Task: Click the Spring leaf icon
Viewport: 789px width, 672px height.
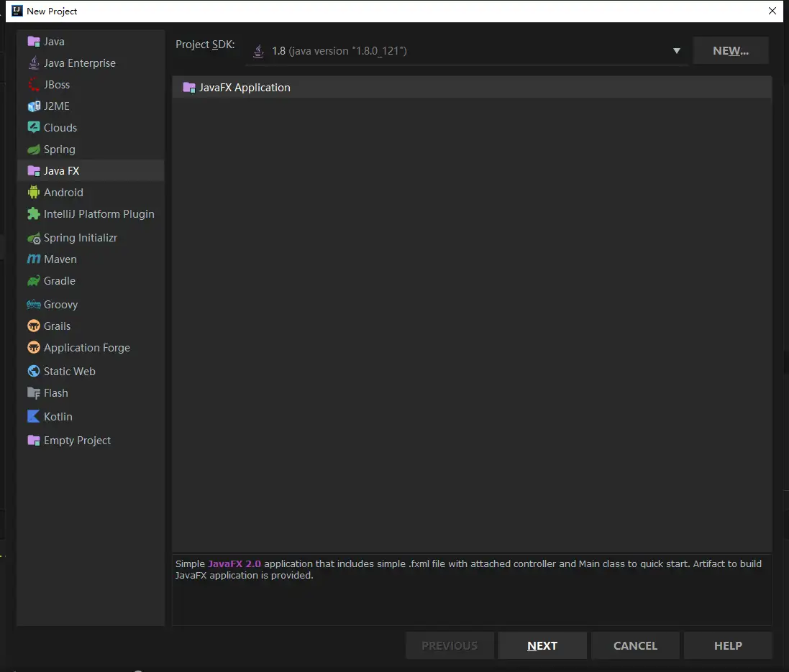Action: [x=33, y=149]
